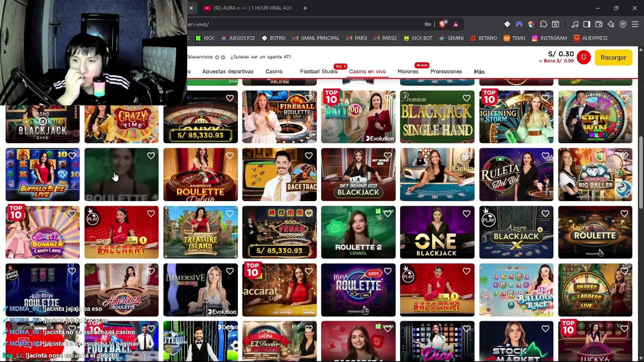This screenshot has height=362, width=644.
Task: Click the white diamond extension icon
Action: 507,24
